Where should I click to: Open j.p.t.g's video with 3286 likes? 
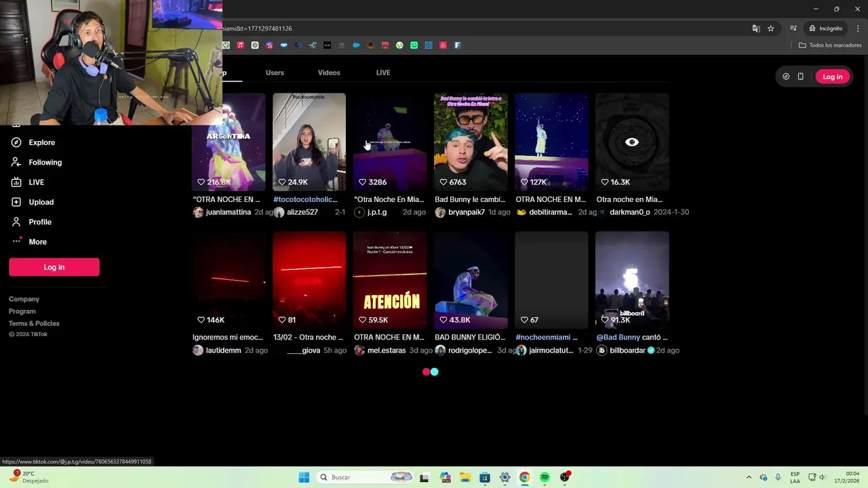390,142
